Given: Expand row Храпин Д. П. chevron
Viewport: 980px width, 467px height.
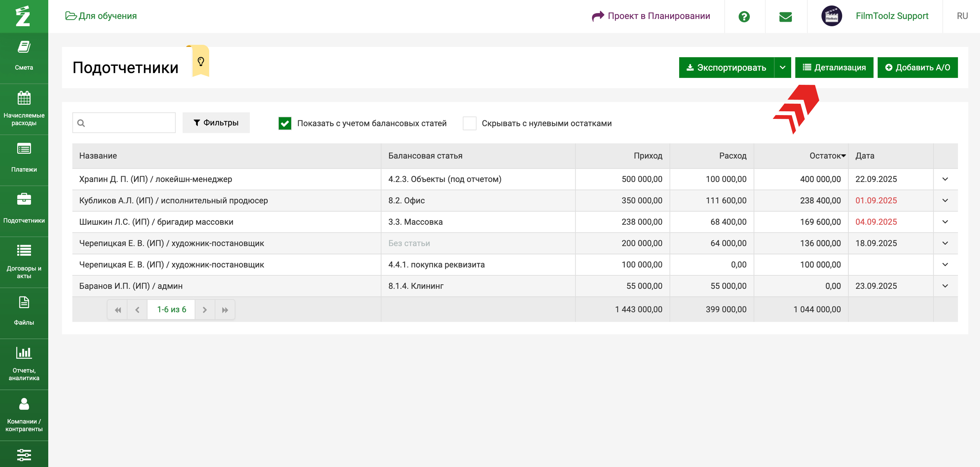Looking at the screenshot, I should tap(945, 179).
